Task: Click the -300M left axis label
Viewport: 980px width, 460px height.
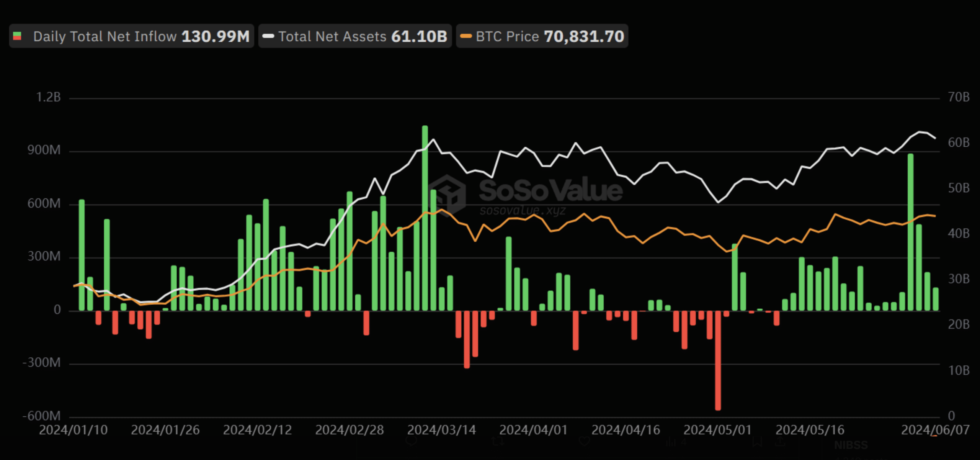Action: click(x=42, y=362)
